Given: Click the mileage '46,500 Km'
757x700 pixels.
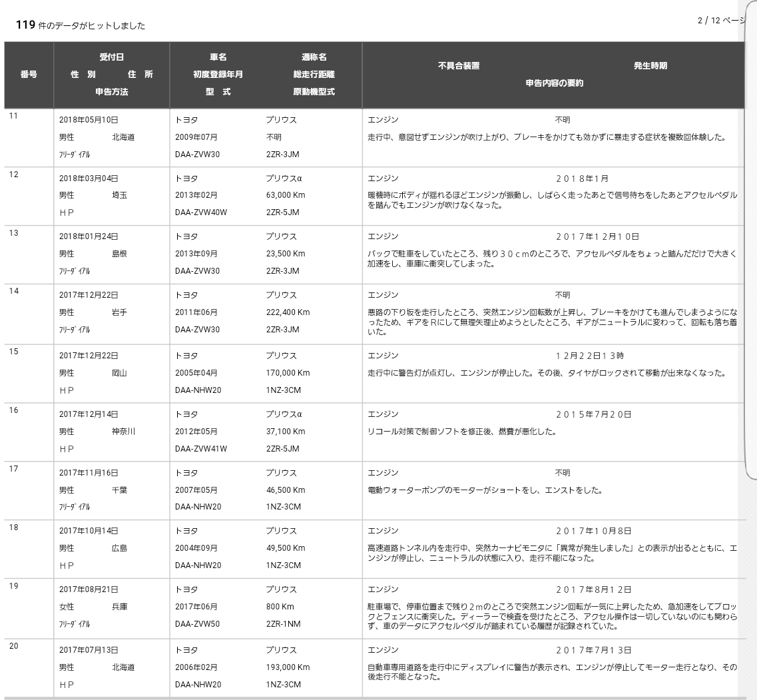Looking at the screenshot, I should tap(286, 490).
